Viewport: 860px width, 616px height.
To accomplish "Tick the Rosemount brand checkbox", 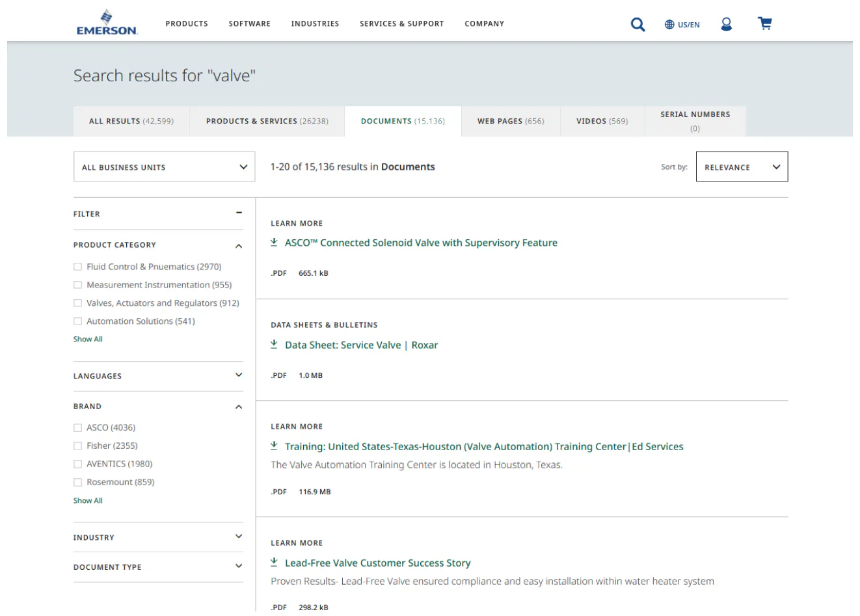I will (x=78, y=483).
